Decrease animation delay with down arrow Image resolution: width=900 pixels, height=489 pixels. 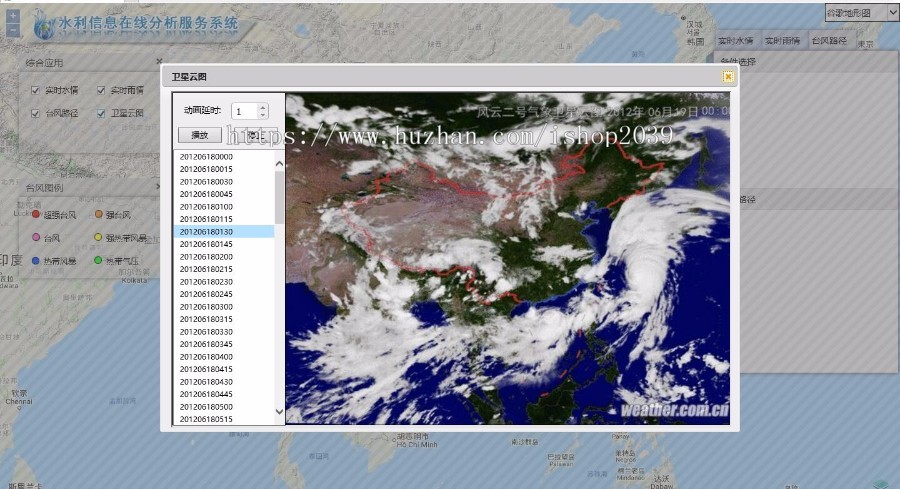point(262,114)
